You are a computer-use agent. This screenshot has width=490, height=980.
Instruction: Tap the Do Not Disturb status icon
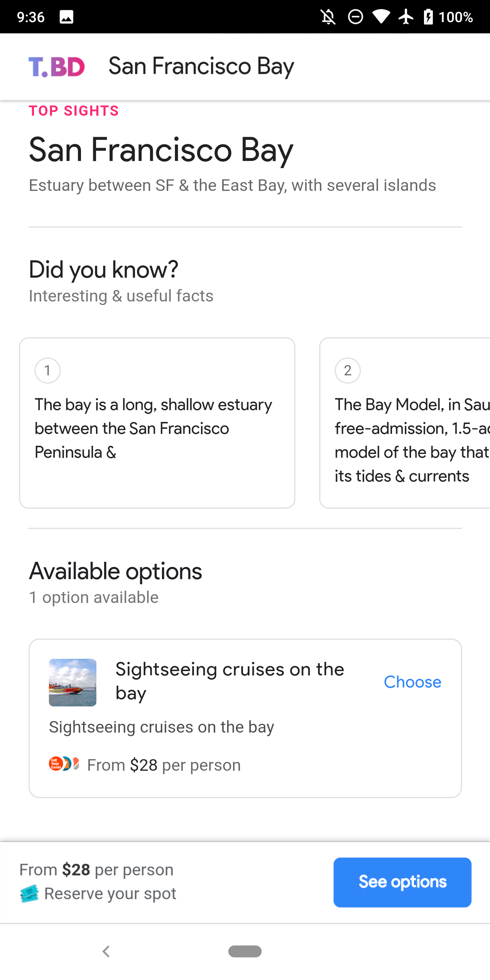click(355, 17)
